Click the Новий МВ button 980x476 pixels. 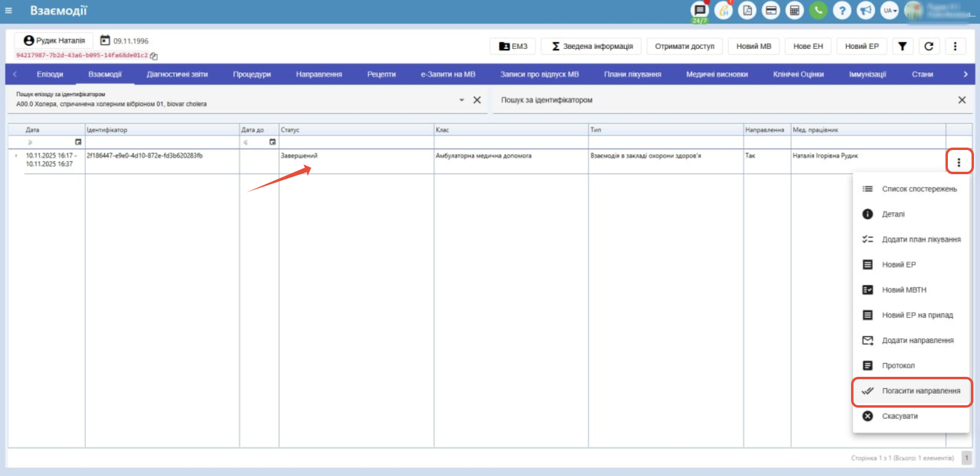click(x=754, y=46)
